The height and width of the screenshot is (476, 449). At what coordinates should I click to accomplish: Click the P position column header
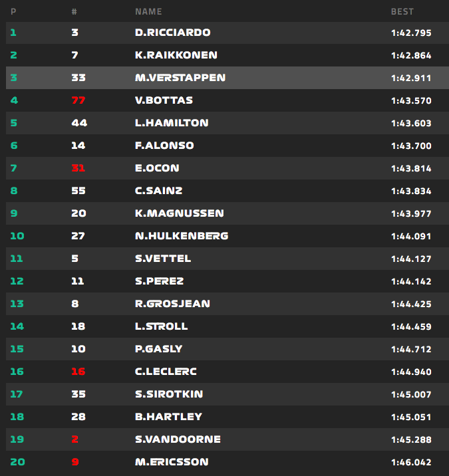[x=13, y=11]
